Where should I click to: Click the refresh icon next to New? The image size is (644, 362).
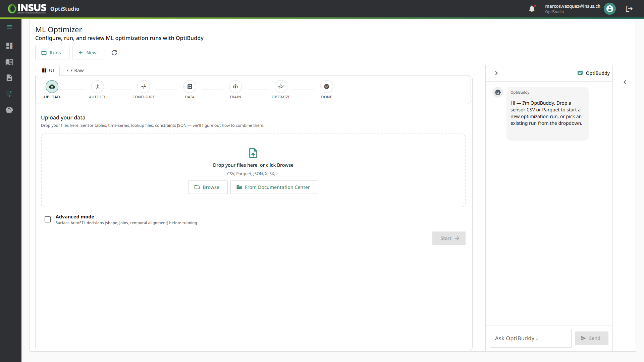pos(114,53)
